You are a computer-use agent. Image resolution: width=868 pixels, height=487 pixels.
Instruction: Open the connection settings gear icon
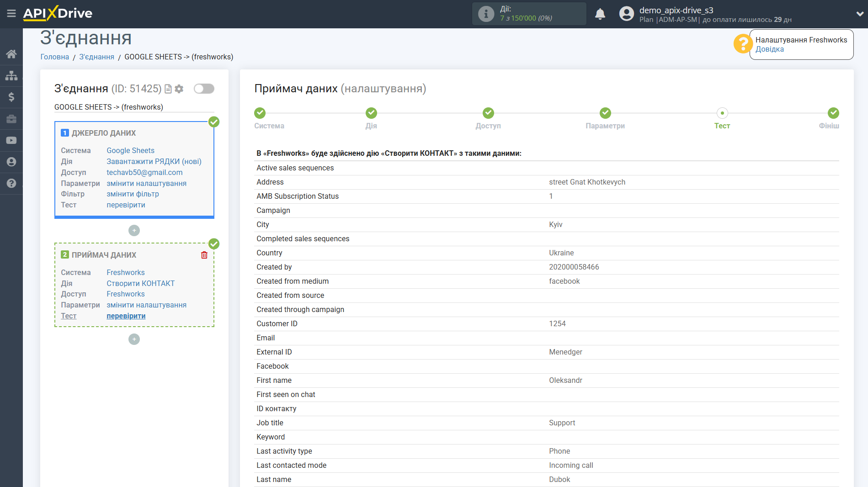pos(179,89)
